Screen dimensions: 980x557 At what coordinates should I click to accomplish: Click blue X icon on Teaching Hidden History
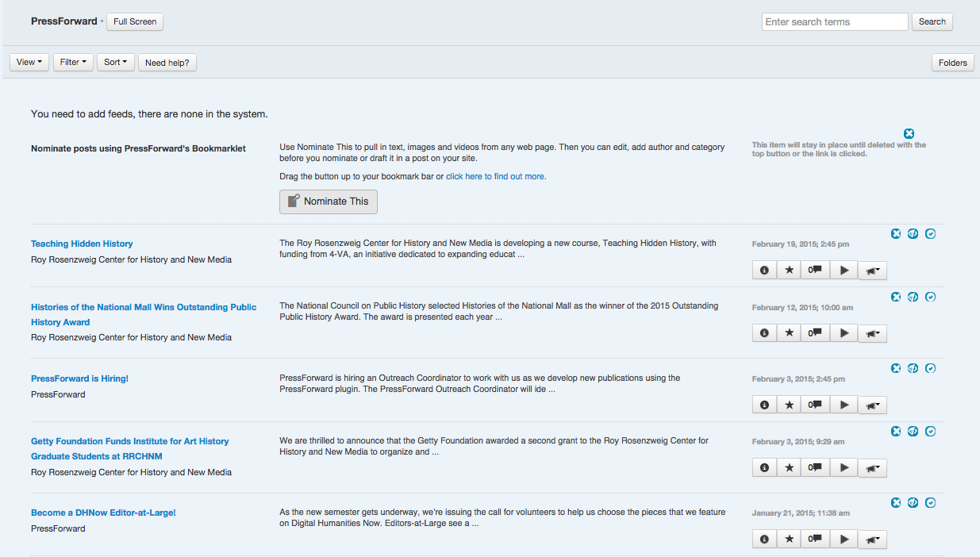[x=896, y=233]
